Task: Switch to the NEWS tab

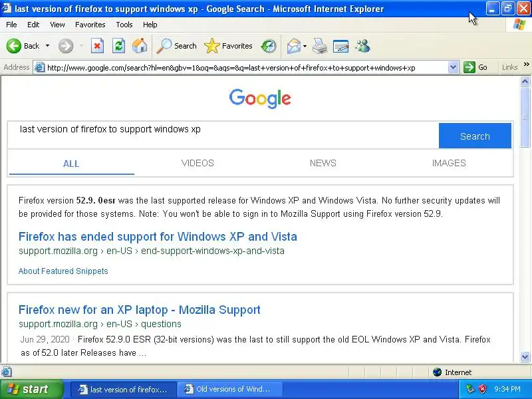Action: (323, 163)
